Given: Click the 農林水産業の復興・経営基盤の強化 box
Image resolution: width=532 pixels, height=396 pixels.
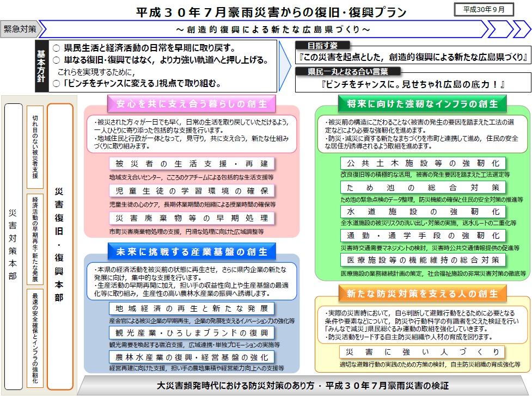Looking at the screenshot, I should 192,357.
